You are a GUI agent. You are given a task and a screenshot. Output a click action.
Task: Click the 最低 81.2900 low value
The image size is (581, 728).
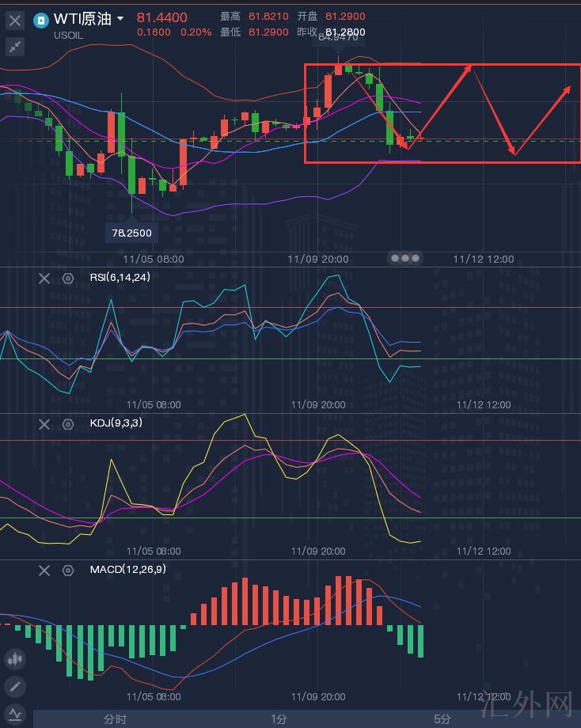[x=268, y=32]
